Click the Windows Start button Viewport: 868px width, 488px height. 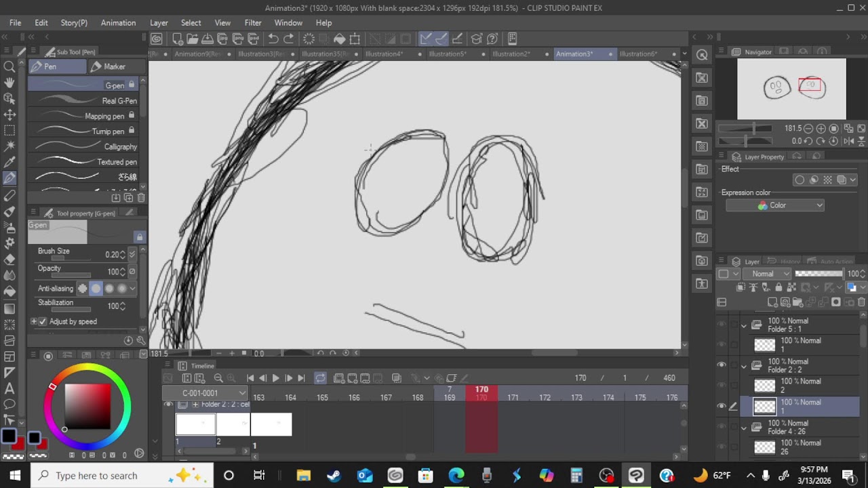(x=15, y=475)
